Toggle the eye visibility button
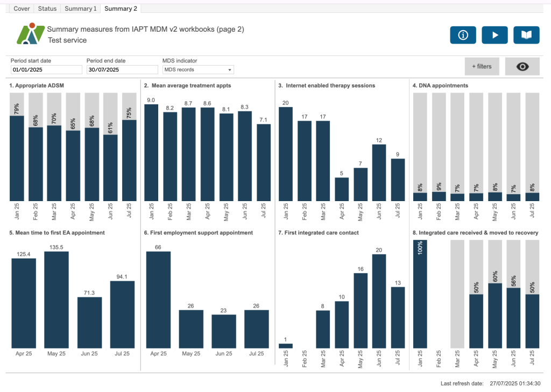This screenshot has width=551, height=392. pyautogui.click(x=522, y=66)
